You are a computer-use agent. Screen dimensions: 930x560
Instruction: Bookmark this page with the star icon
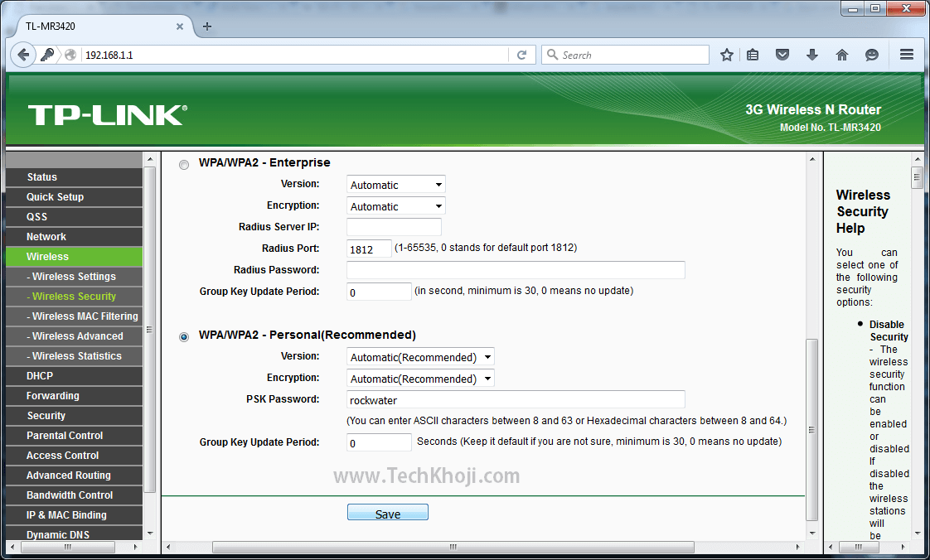pos(727,56)
